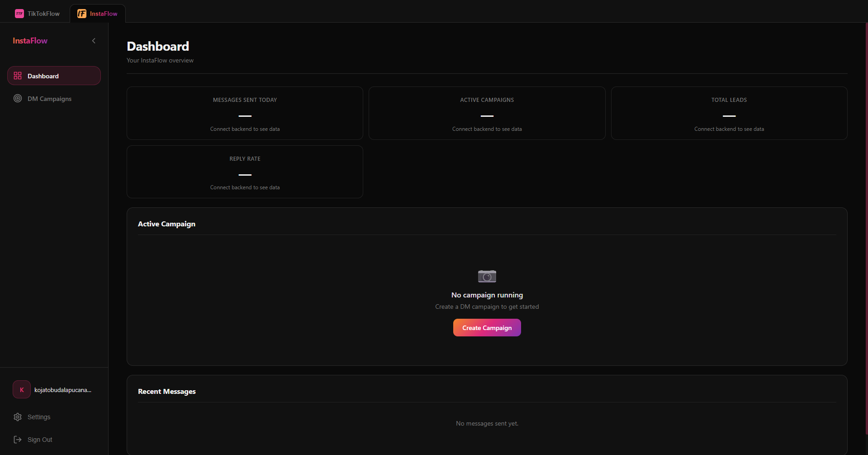
Task: Click the Settings gear icon
Action: [18, 417]
